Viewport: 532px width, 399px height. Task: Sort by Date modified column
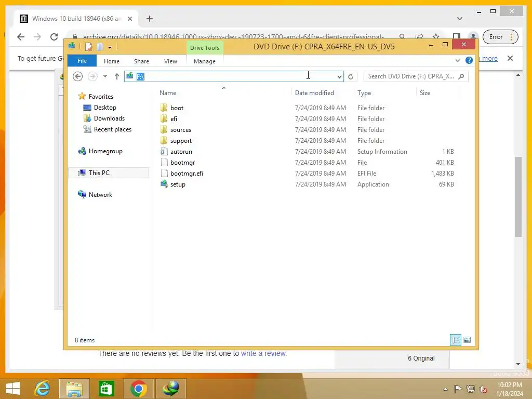coord(314,93)
